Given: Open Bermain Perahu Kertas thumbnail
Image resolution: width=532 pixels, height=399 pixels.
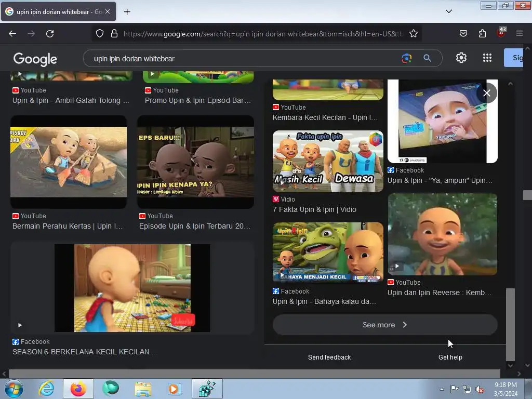Looking at the screenshot, I should point(69,162).
